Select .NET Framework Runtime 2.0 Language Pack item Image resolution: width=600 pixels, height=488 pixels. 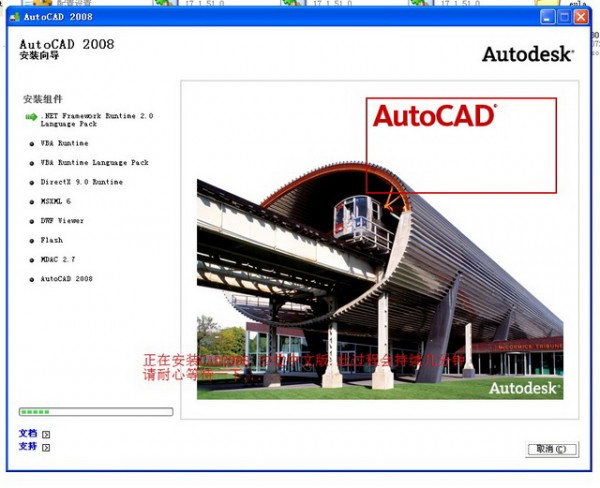click(97, 120)
